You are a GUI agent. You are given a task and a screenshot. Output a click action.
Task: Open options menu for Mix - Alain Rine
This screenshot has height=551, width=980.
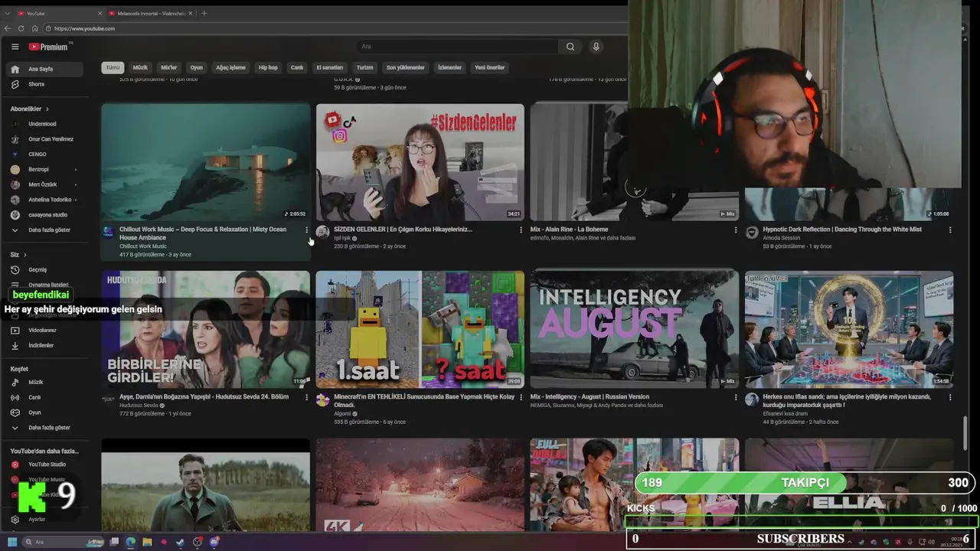[x=736, y=230]
